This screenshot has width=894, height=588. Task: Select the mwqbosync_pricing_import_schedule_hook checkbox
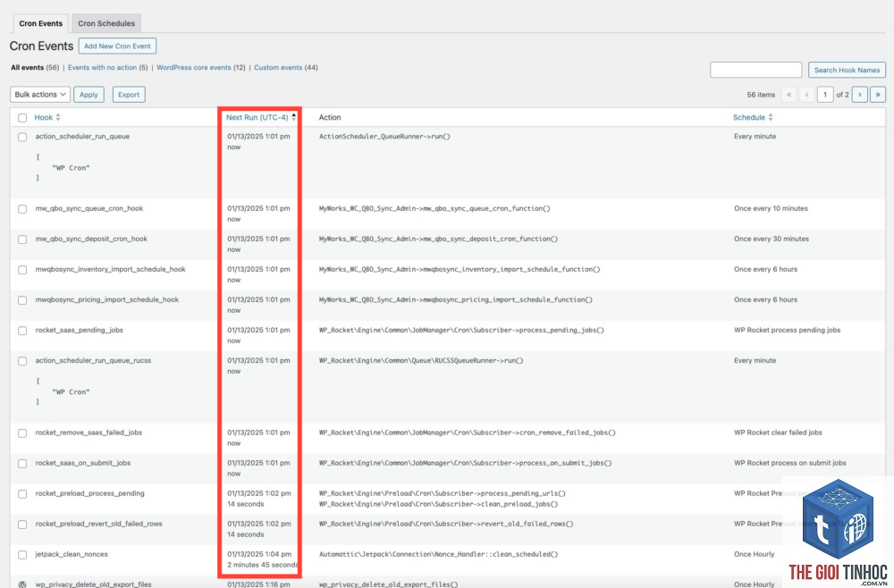(x=22, y=300)
